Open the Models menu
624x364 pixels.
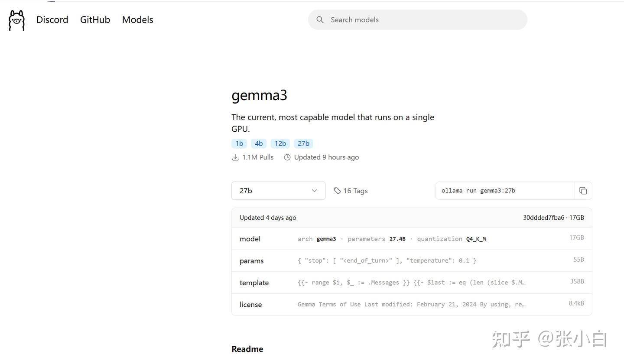pyautogui.click(x=137, y=19)
